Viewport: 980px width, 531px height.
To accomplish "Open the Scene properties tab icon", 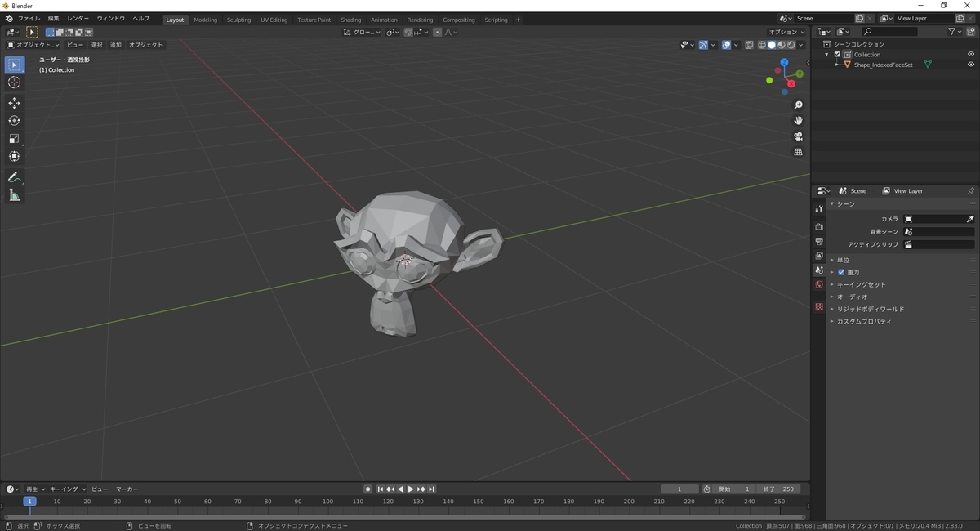I will [819, 270].
